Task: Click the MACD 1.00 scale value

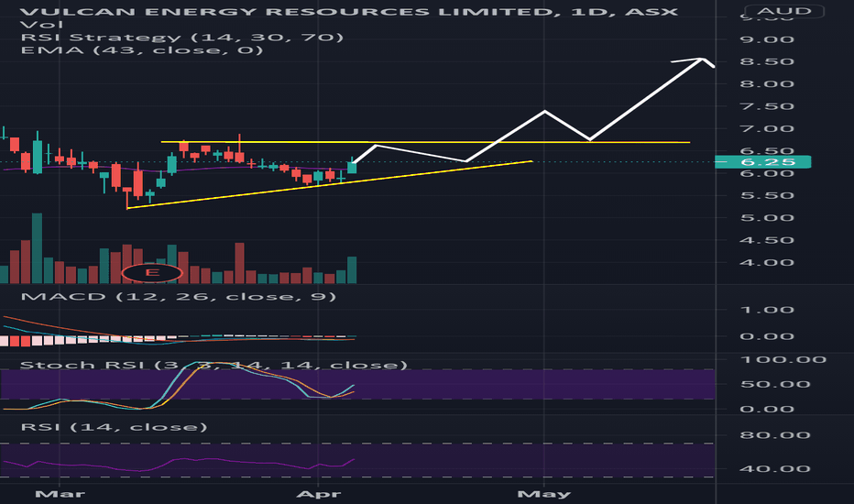Action: (767, 310)
